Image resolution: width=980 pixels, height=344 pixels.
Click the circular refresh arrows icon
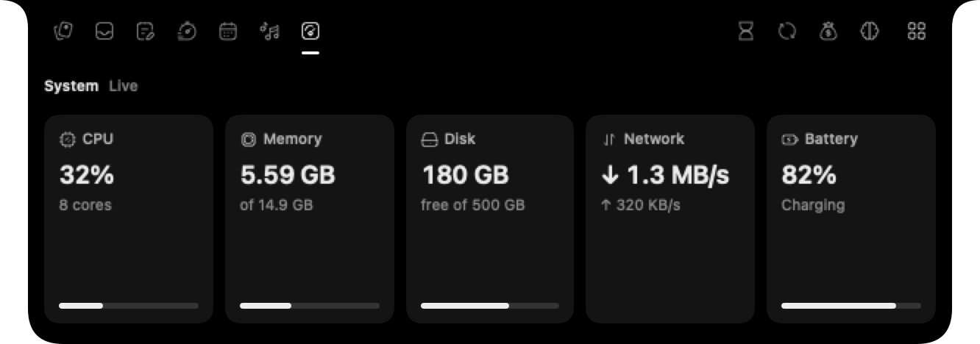pyautogui.click(x=787, y=32)
